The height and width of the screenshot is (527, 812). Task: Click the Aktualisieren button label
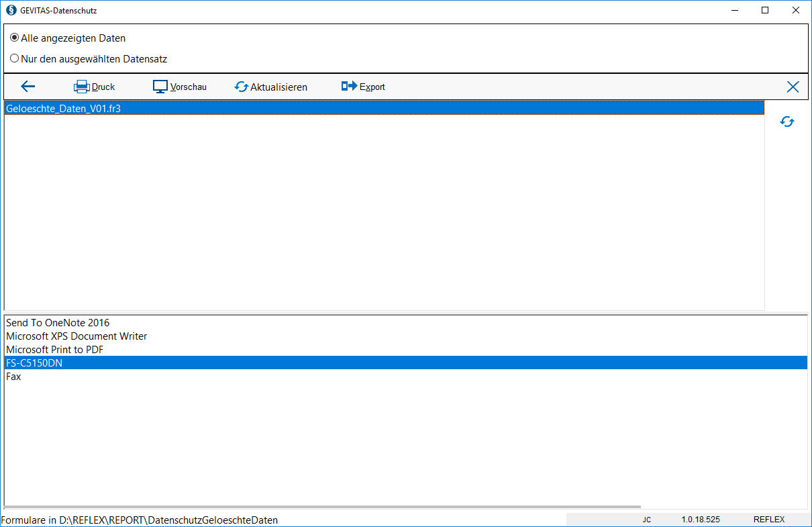(x=279, y=87)
